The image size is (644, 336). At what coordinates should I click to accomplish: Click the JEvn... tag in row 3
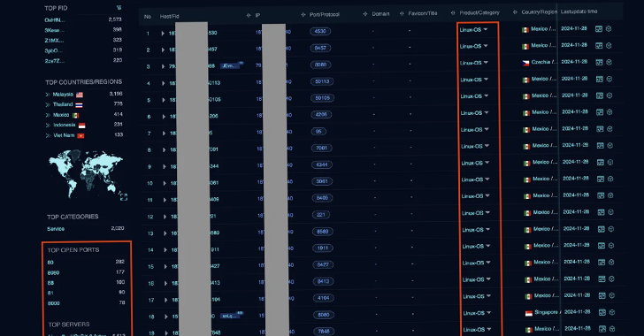click(229, 65)
